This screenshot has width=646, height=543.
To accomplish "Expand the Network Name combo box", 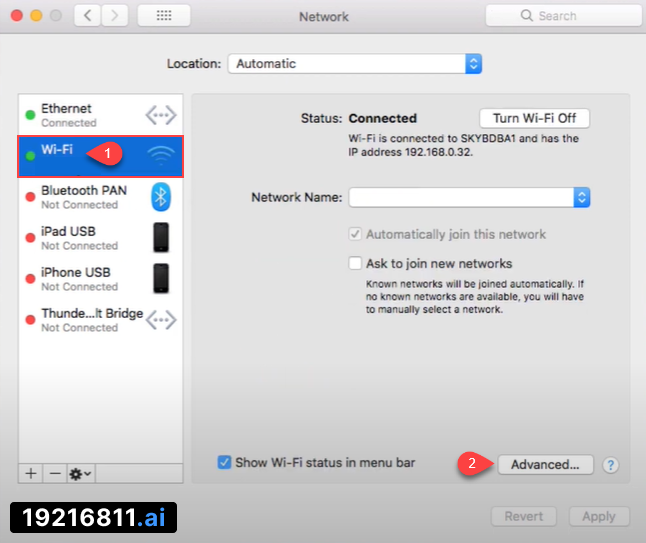I will tap(581, 198).
